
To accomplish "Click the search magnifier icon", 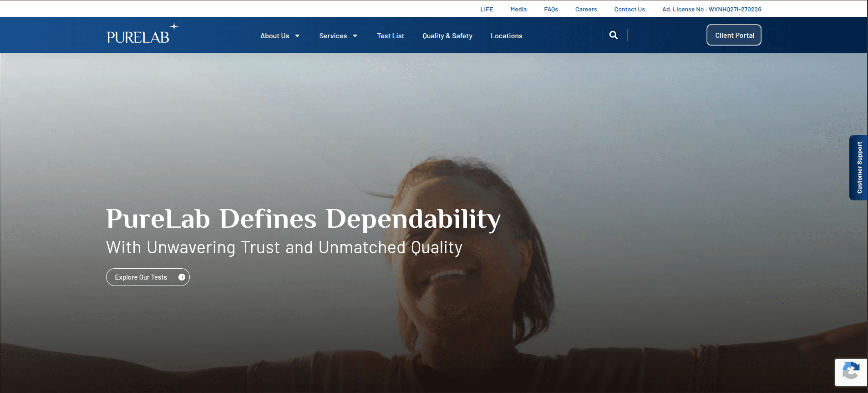I will pyautogui.click(x=614, y=35).
